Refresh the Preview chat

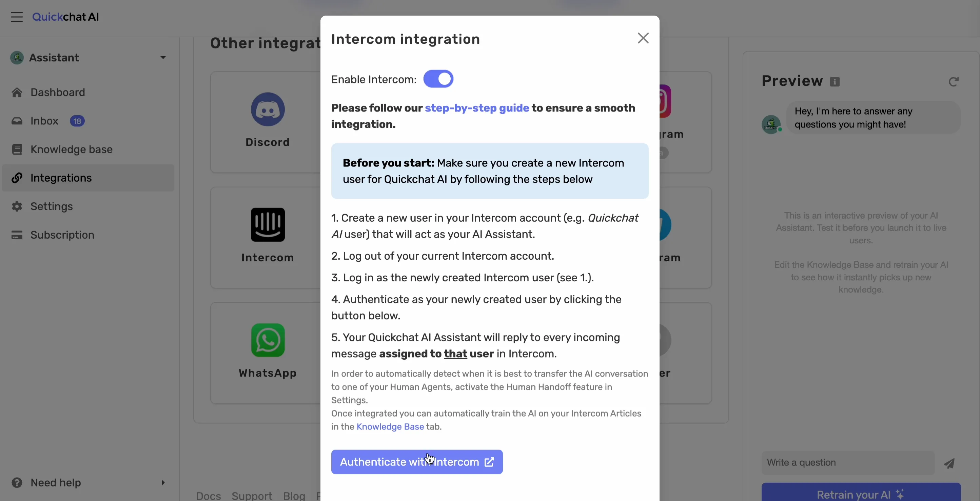point(953,82)
